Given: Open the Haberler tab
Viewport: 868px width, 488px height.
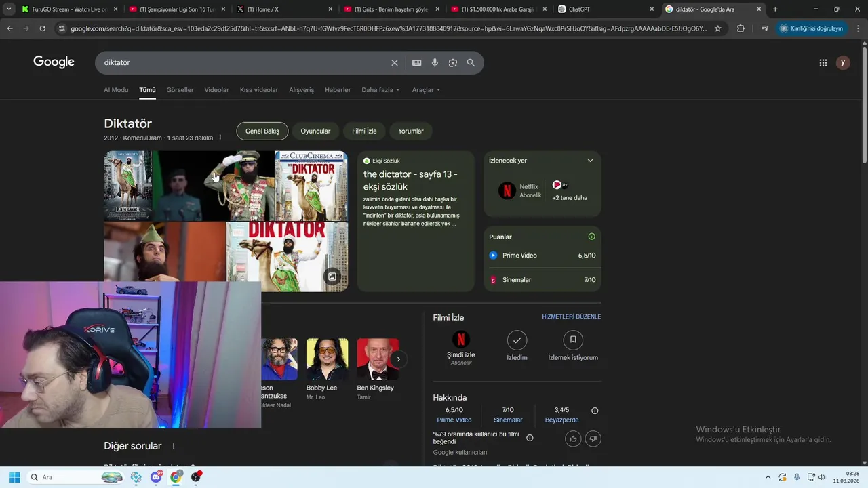Looking at the screenshot, I should (338, 90).
